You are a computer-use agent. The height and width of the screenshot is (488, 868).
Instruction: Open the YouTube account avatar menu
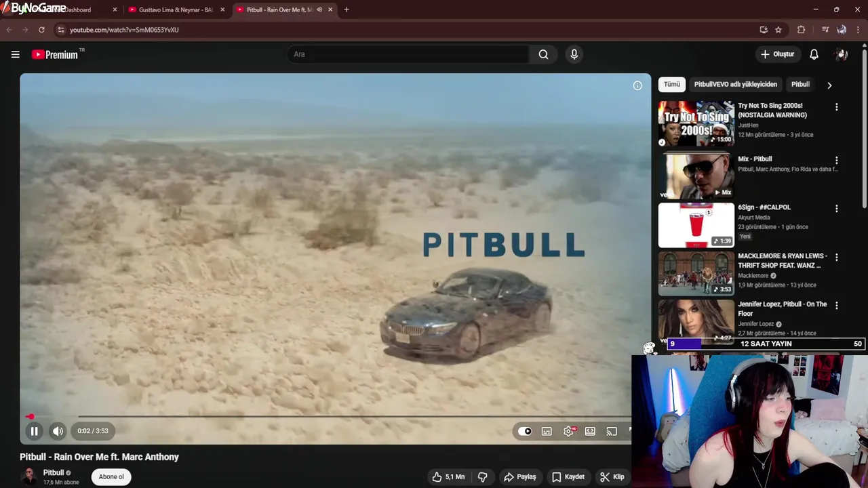tap(842, 54)
